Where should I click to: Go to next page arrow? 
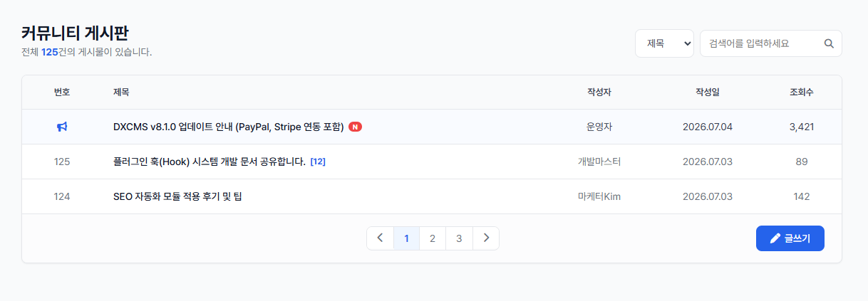(x=486, y=238)
